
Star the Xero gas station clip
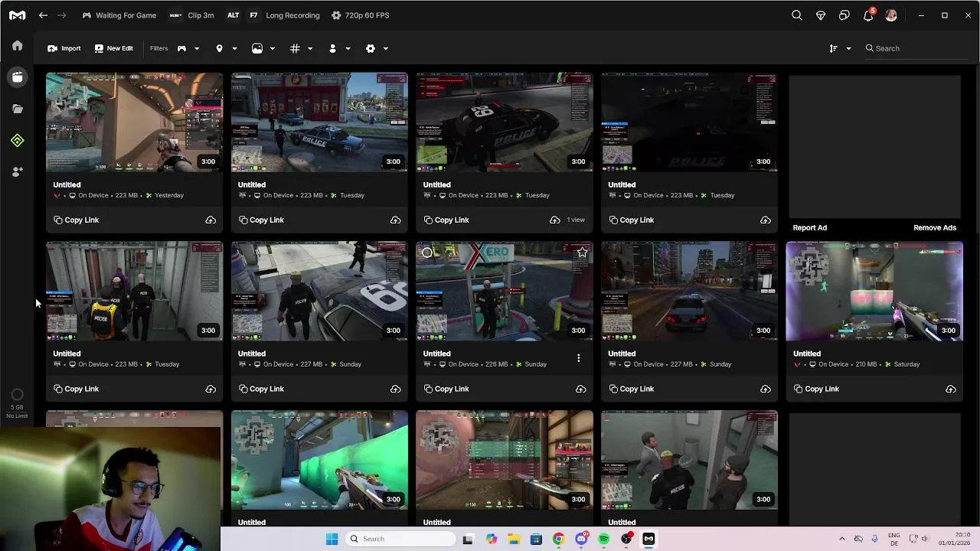pos(583,253)
